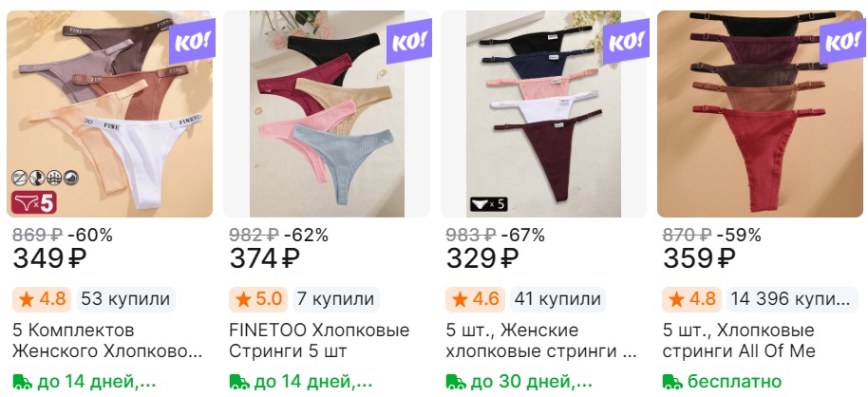The width and height of the screenshot is (868, 397).
Task: Select product photo with red lace thongs
Action: coord(760,114)
